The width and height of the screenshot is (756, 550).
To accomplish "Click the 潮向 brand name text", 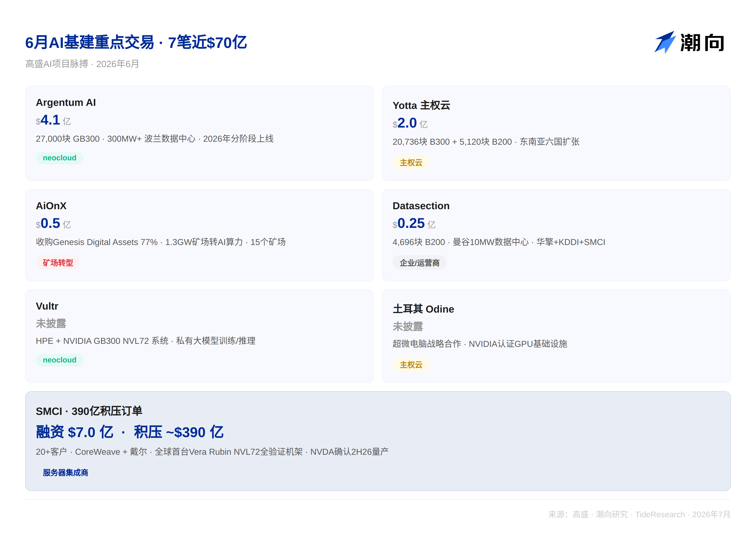I will click(702, 43).
